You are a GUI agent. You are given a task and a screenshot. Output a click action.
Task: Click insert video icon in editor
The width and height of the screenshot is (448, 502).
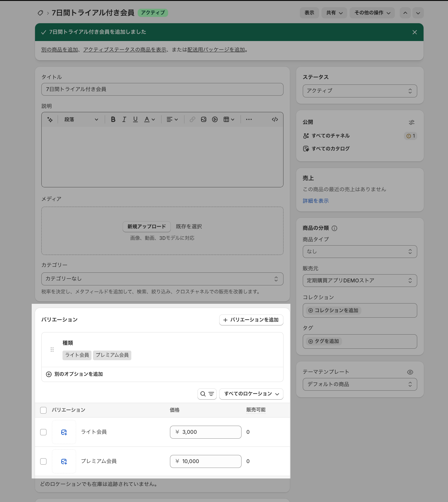point(215,119)
